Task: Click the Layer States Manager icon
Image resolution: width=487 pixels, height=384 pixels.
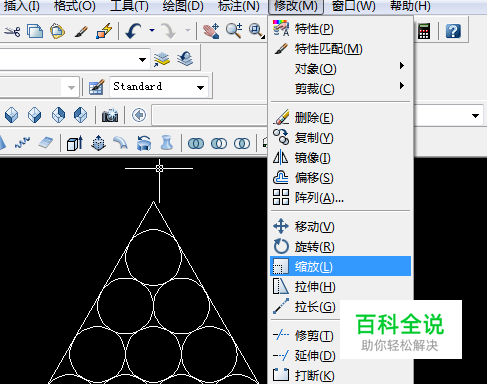Action: click(162, 59)
